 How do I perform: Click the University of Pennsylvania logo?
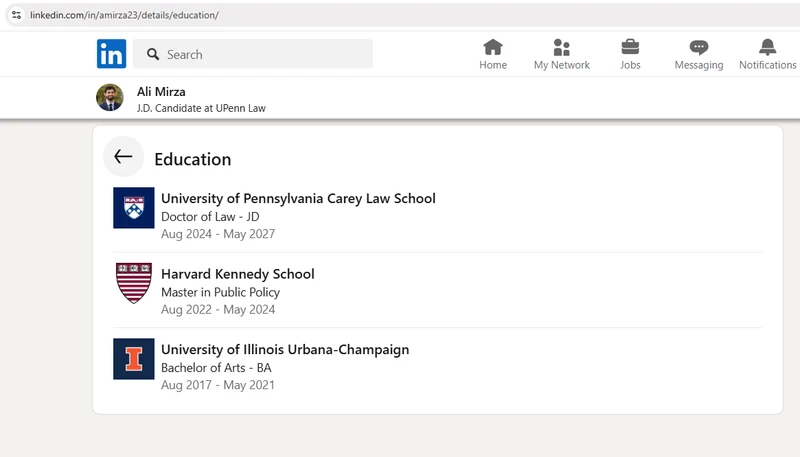[x=134, y=208]
